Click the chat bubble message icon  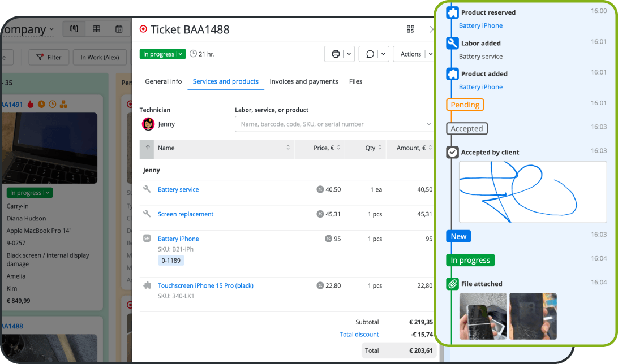[x=370, y=54]
